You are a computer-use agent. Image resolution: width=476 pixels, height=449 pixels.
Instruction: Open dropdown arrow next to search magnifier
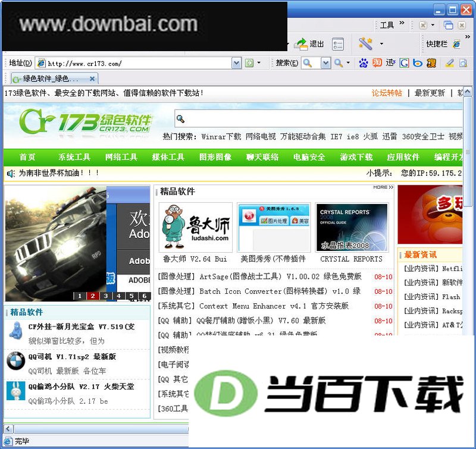tap(348, 63)
